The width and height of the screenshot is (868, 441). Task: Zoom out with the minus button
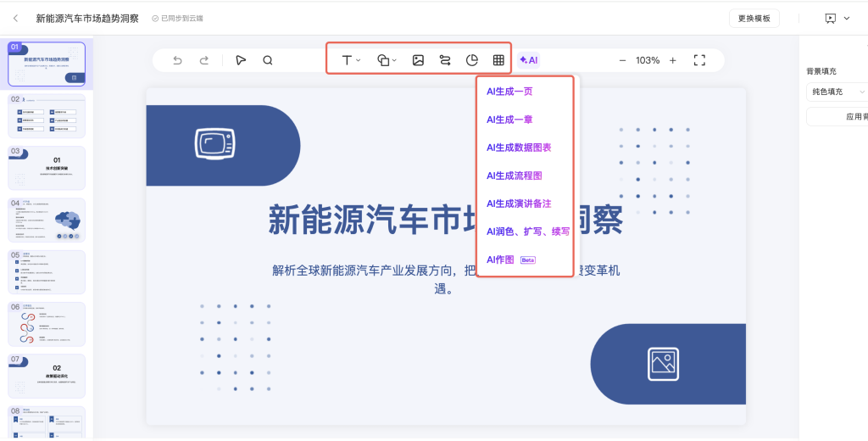tap(622, 60)
